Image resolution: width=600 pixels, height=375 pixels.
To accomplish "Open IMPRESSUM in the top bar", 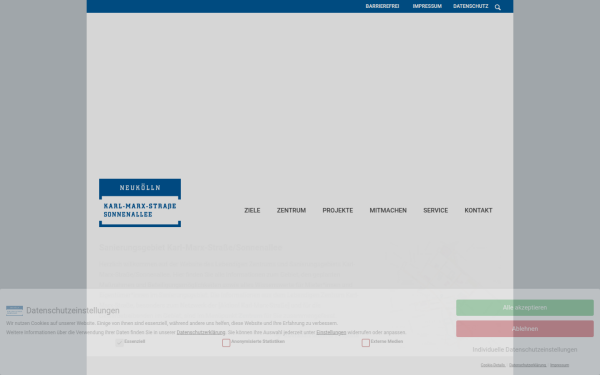I will tap(427, 6).
